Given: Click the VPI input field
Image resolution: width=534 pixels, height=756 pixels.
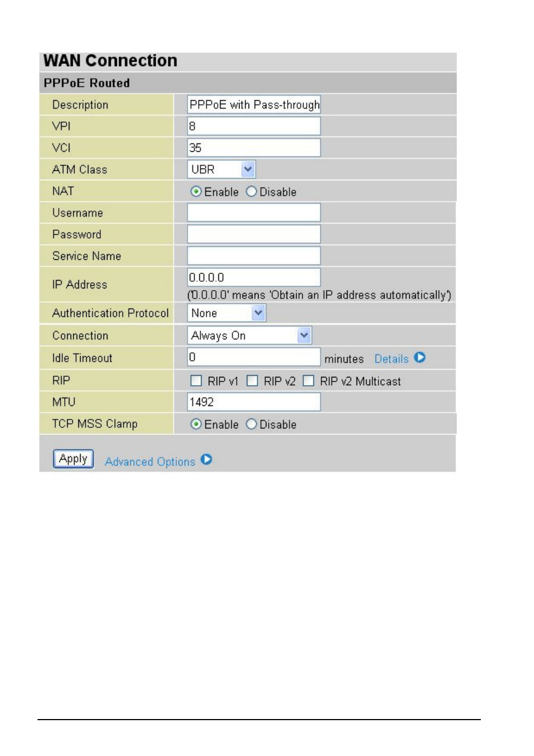Looking at the screenshot, I should coord(254,126).
